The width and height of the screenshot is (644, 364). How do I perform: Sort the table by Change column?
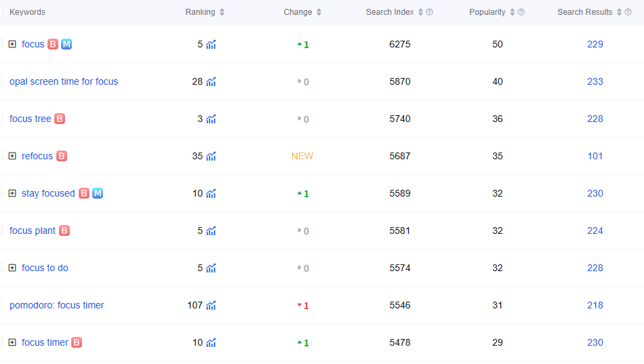(x=319, y=12)
